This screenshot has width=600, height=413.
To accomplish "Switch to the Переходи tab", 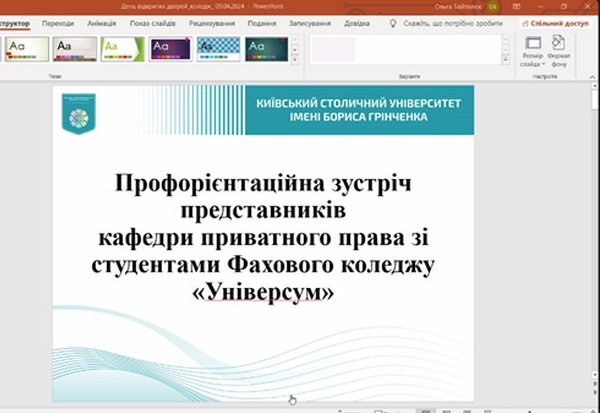I will point(58,23).
